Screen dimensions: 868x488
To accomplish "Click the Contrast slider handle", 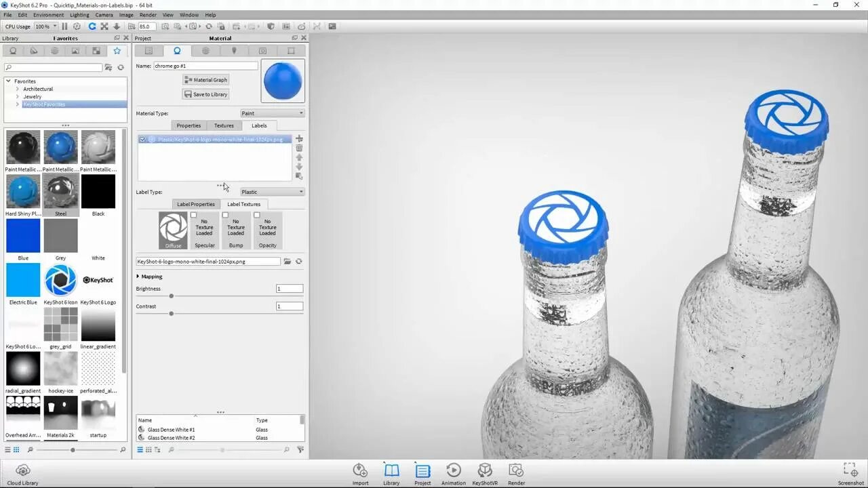I will pyautogui.click(x=171, y=314).
